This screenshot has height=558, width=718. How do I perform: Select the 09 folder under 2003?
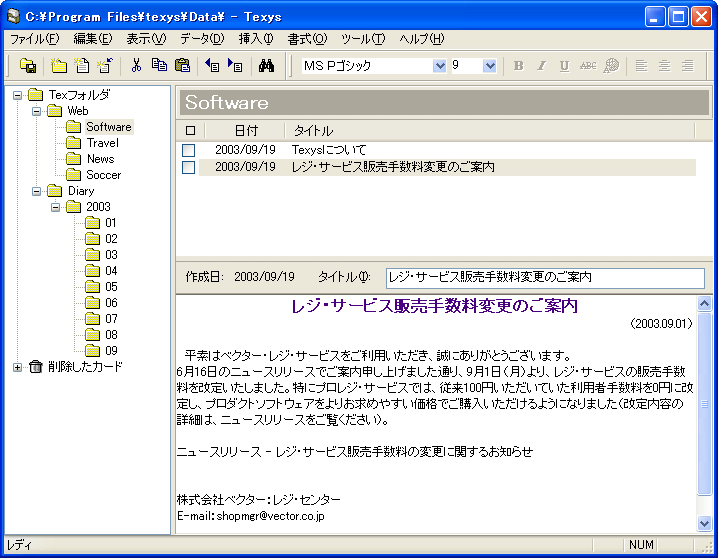click(x=111, y=351)
